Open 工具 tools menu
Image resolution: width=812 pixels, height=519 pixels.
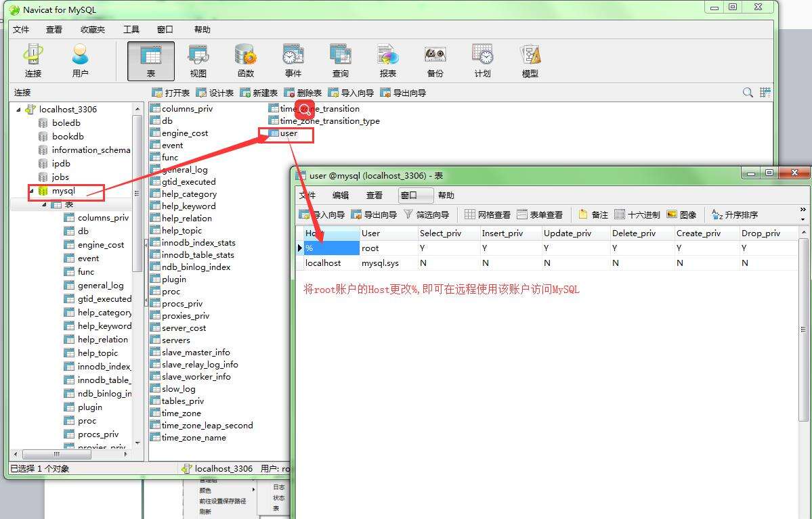tap(131, 30)
